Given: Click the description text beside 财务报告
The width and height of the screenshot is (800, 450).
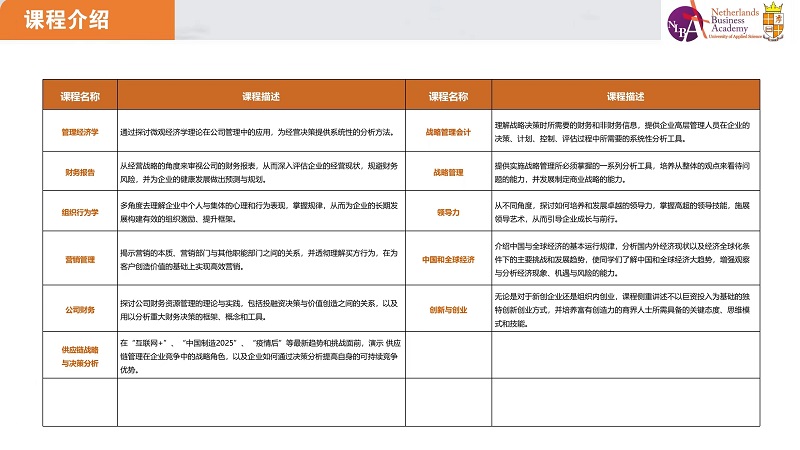Looking at the screenshot, I should pyautogui.click(x=245, y=172).
